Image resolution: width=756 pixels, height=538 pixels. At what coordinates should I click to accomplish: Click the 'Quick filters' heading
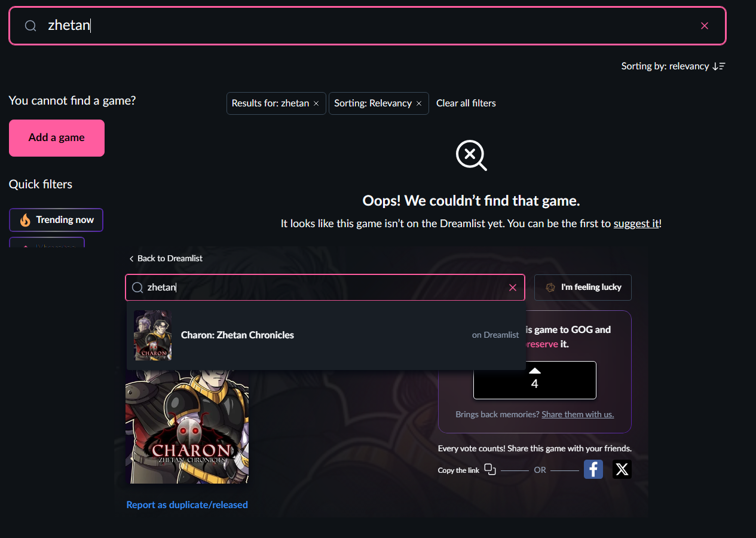click(41, 185)
